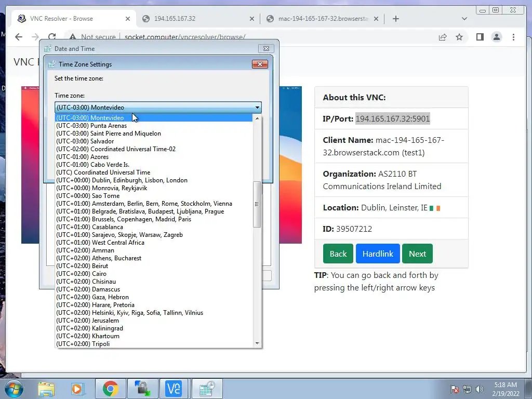Select Belgrade, Bratislava, Budapest zone
532x399 pixels.
(154, 211)
